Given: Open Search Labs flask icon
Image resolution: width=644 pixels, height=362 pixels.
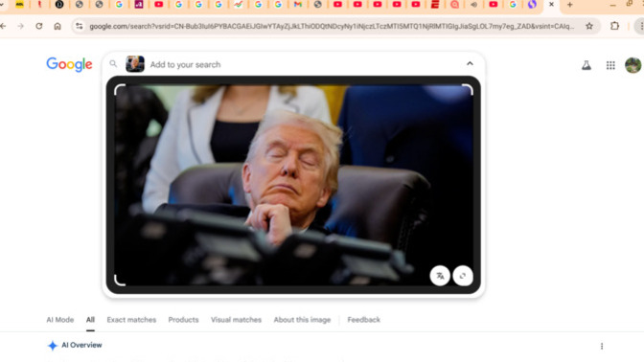Looking at the screenshot, I should pyautogui.click(x=586, y=65).
